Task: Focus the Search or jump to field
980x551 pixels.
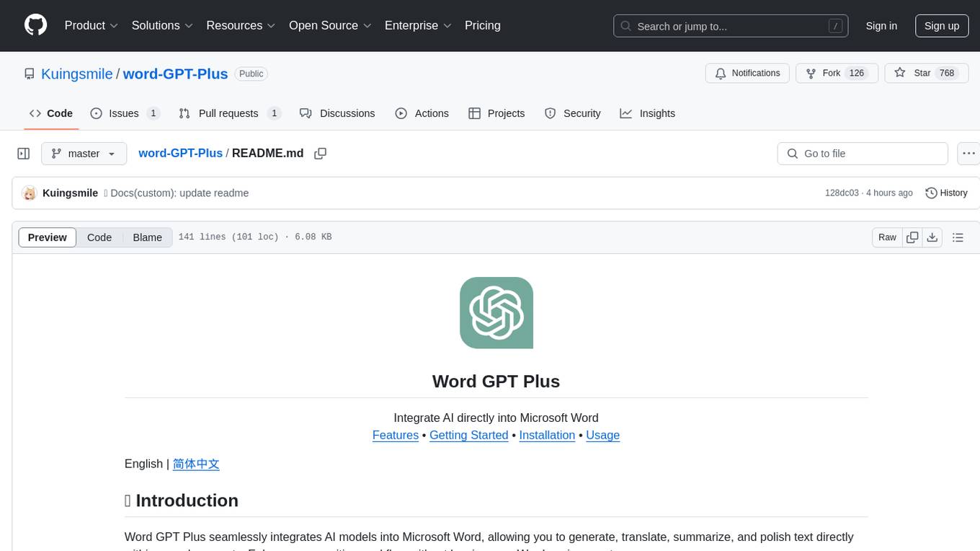Action: tap(731, 26)
